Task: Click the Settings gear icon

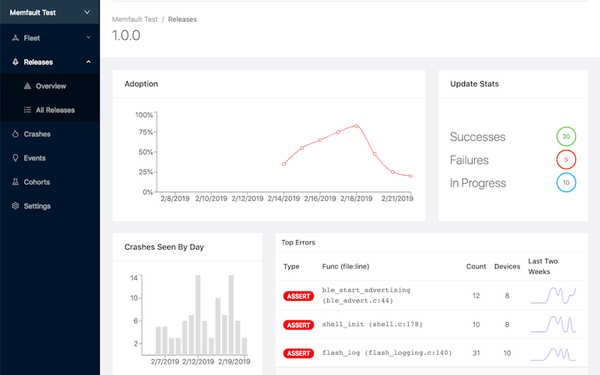Action: [15, 206]
